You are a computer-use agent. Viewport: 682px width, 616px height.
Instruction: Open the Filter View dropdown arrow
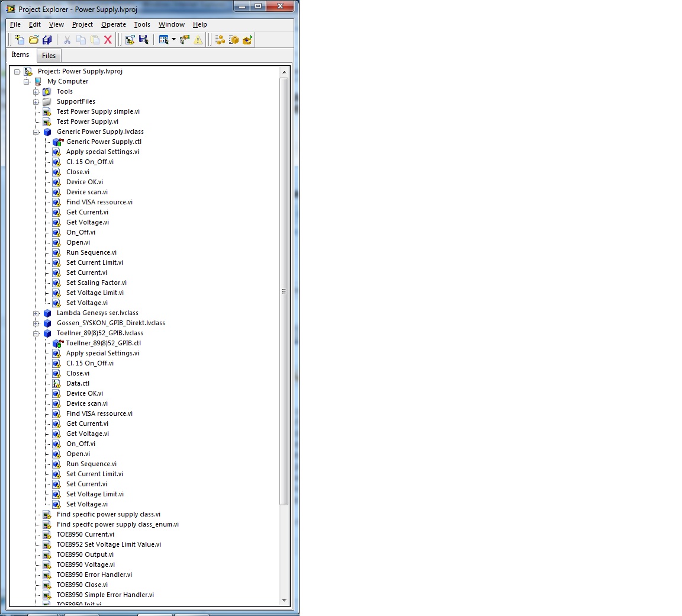click(173, 40)
